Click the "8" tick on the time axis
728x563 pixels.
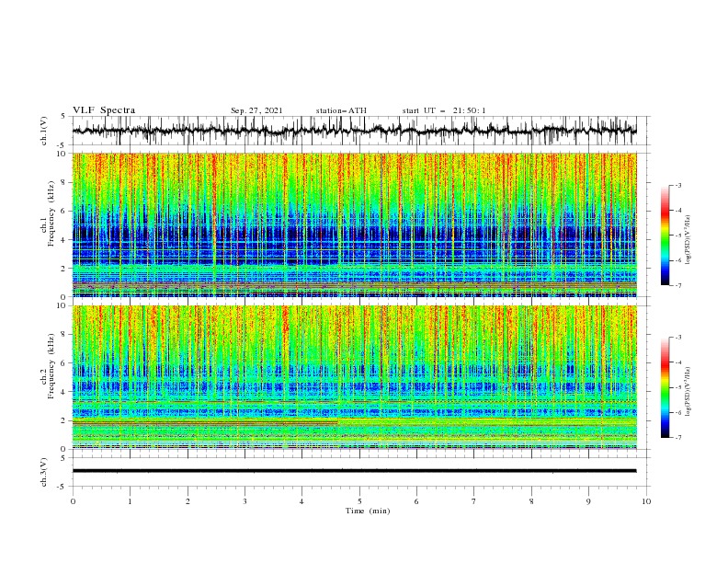[531, 501]
